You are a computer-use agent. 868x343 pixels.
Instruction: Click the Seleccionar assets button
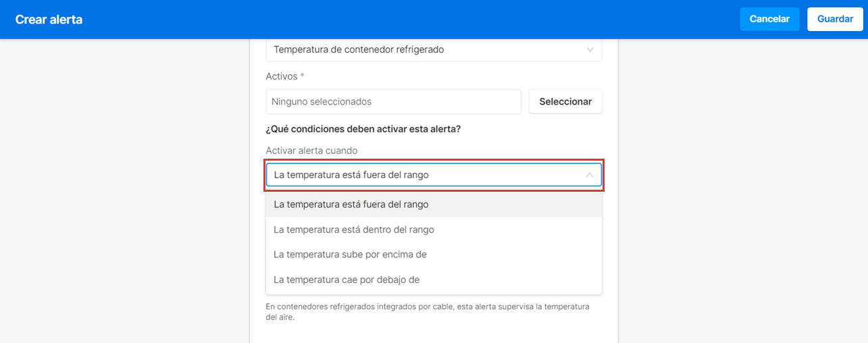point(565,101)
